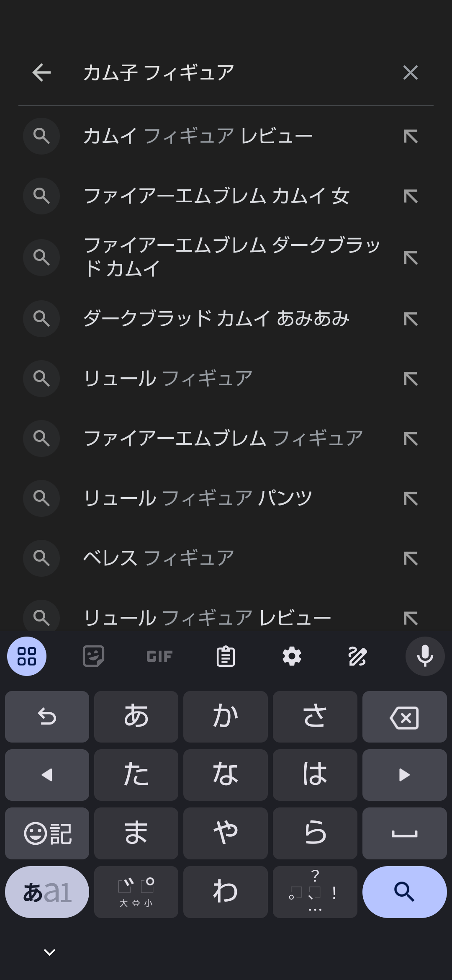Tap the microphone voice input icon

click(425, 656)
